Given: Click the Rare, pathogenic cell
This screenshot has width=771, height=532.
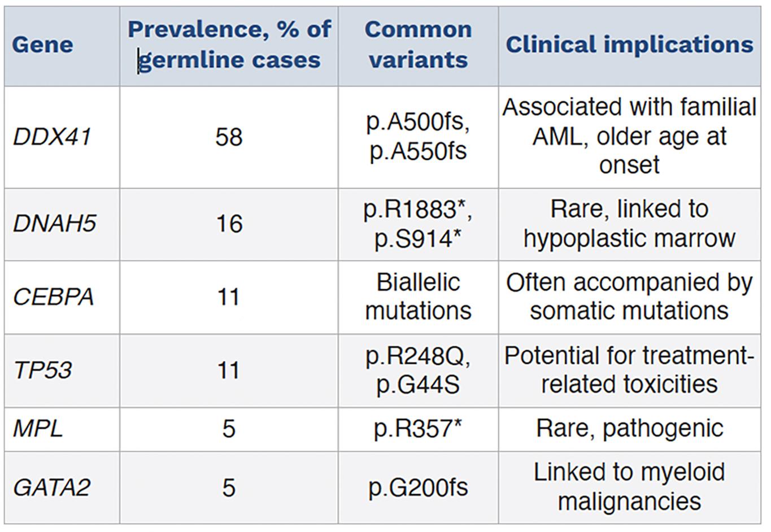Looking at the screenshot, I should tap(629, 429).
